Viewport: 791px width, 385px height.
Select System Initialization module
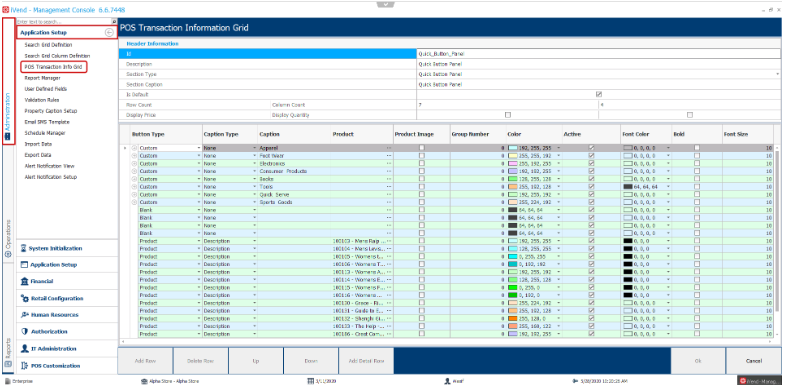tap(67, 248)
